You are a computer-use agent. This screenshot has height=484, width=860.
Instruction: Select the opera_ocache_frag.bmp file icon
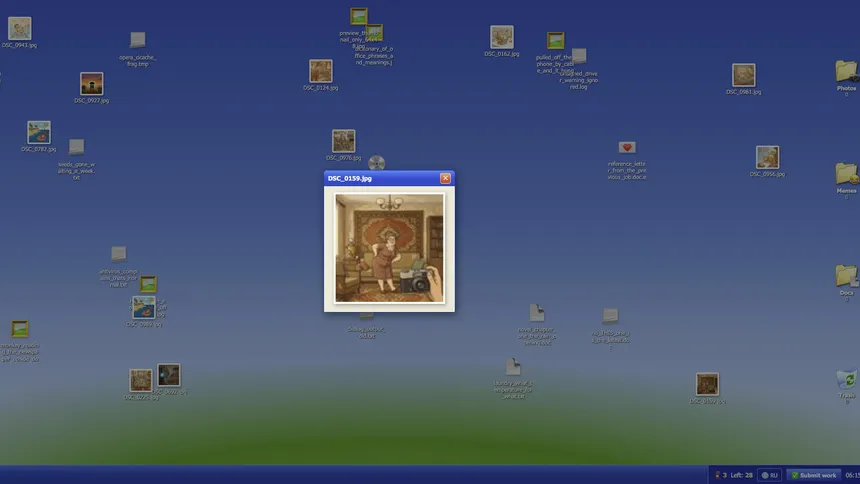(138, 40)
